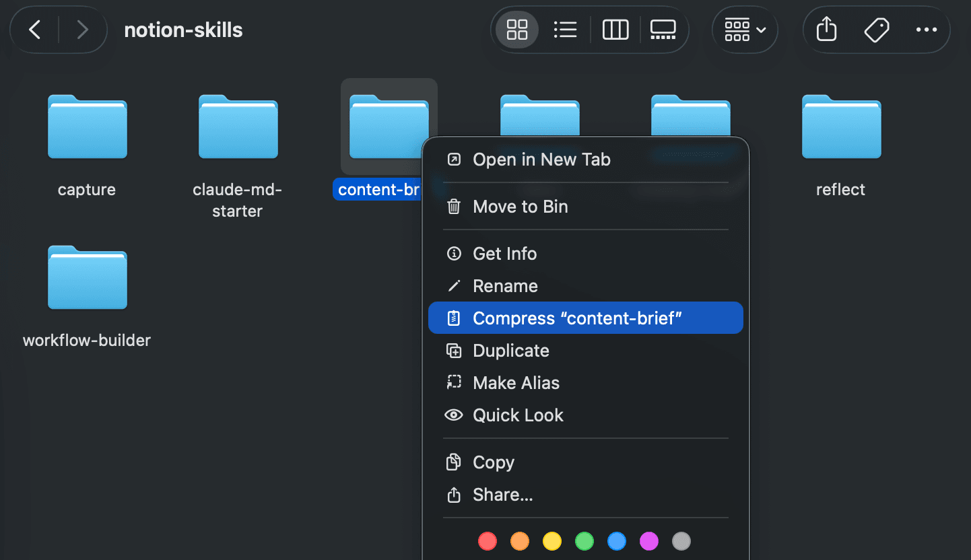The image size is (971, 560).
Task: Apply the red tag color
Action: pos(488,541)
